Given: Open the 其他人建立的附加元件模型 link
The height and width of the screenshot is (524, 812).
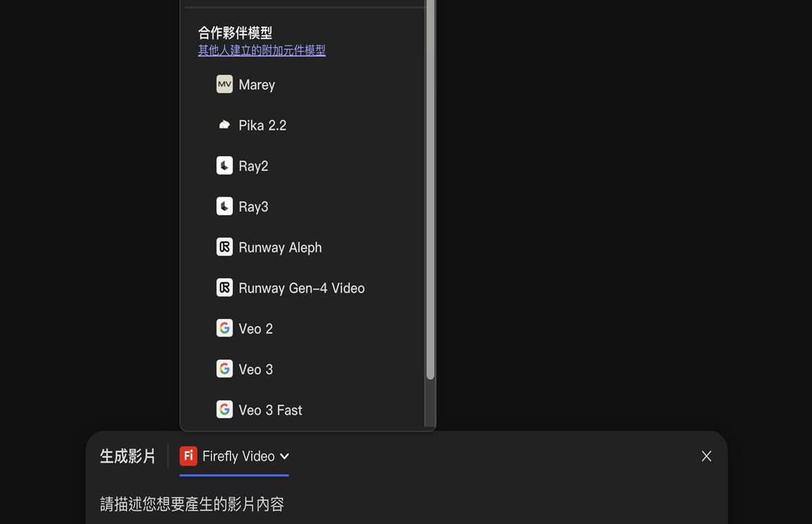Looking at the screenshot, I should point(262,51).
